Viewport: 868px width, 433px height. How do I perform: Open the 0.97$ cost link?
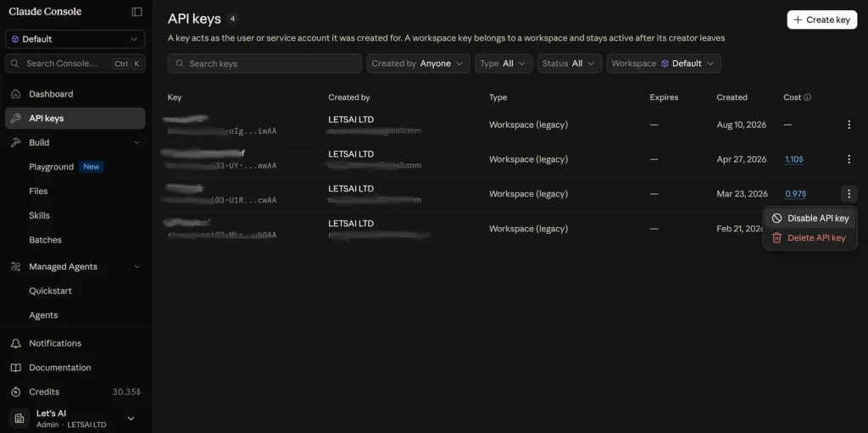795,194
